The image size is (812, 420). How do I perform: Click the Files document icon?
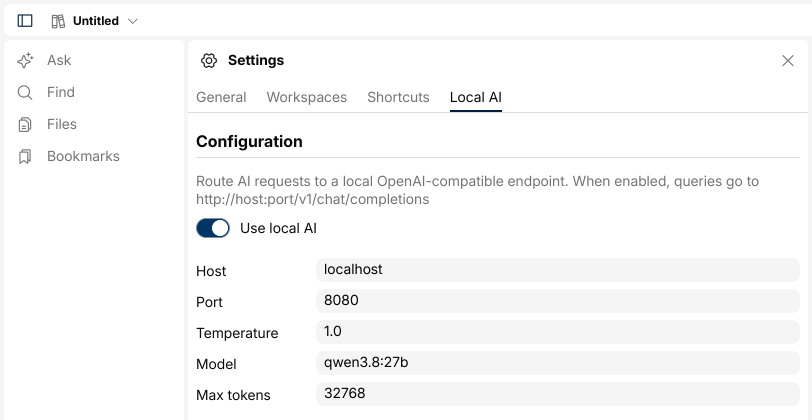(25, 125)
